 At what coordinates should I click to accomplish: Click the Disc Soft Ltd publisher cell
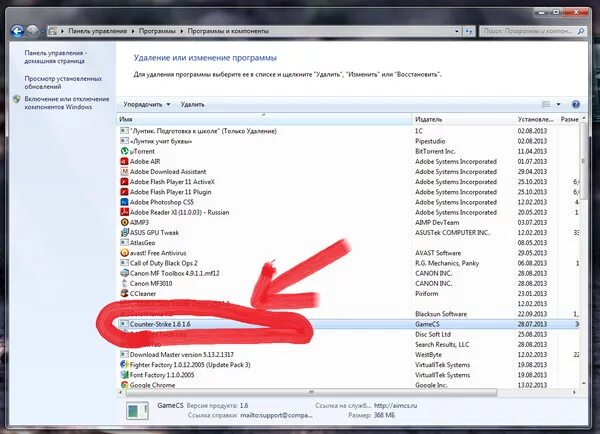pyautogui.click(x=433, y=334)
